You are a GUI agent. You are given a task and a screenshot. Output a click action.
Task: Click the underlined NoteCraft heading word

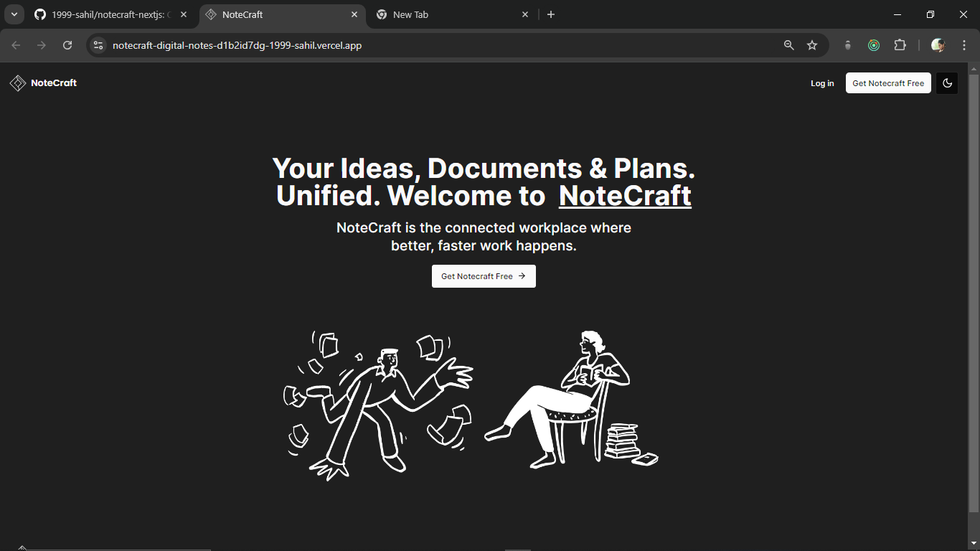[x=625, y=196]
